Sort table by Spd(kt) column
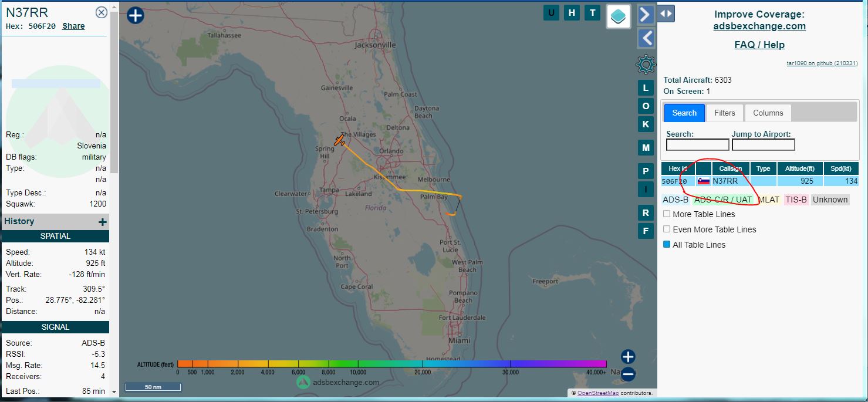The width and height of the screenshot is (868, 402). [841, 168]
